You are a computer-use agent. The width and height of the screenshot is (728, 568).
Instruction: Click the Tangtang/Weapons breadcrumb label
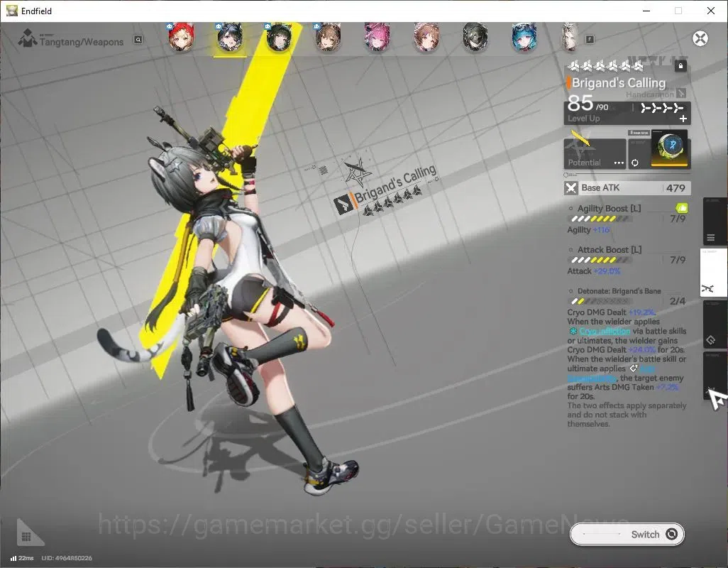[x=82, y=43]
